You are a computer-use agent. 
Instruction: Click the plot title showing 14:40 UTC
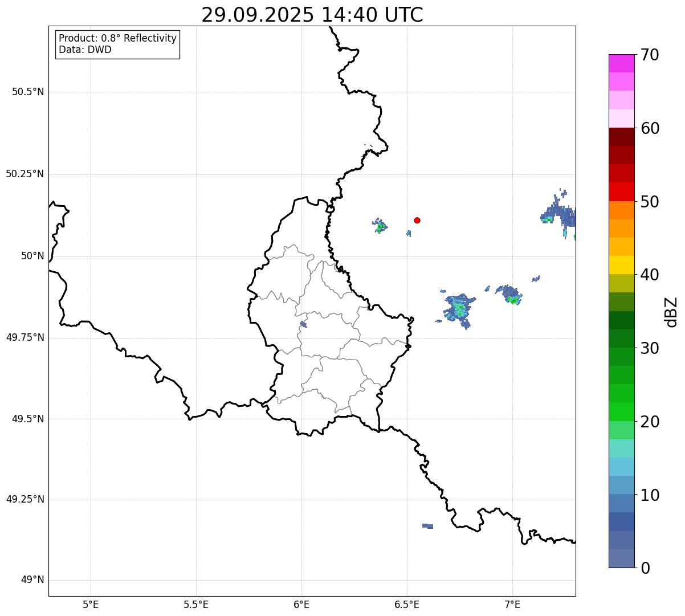312,15
